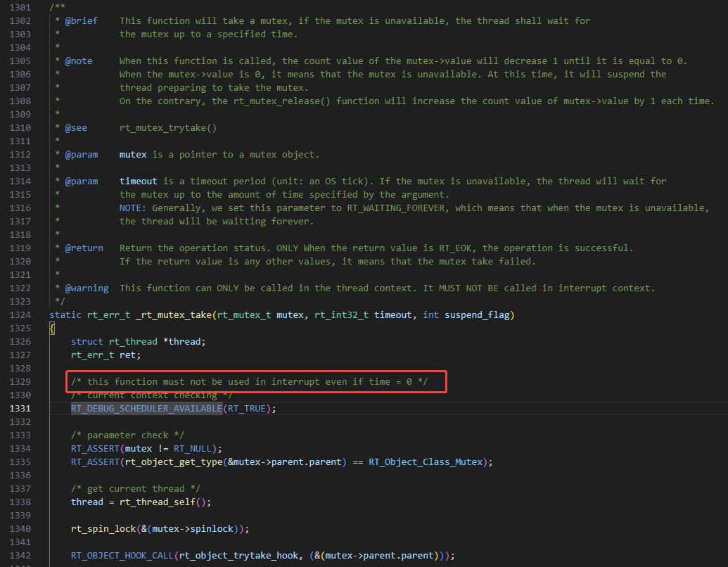The width and height of the screenshot is (728, 567).
Task: Click the @note doc tag
Action: click(79, 60)
